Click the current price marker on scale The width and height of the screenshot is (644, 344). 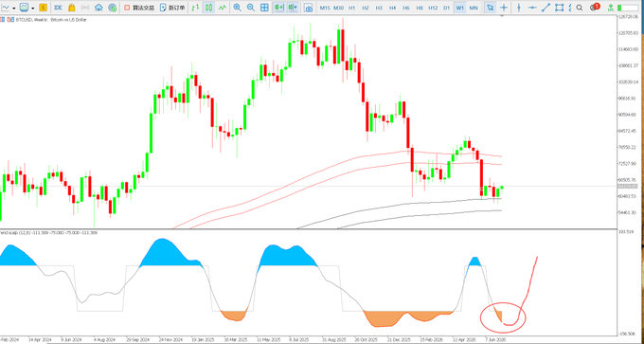click(629, 187)
